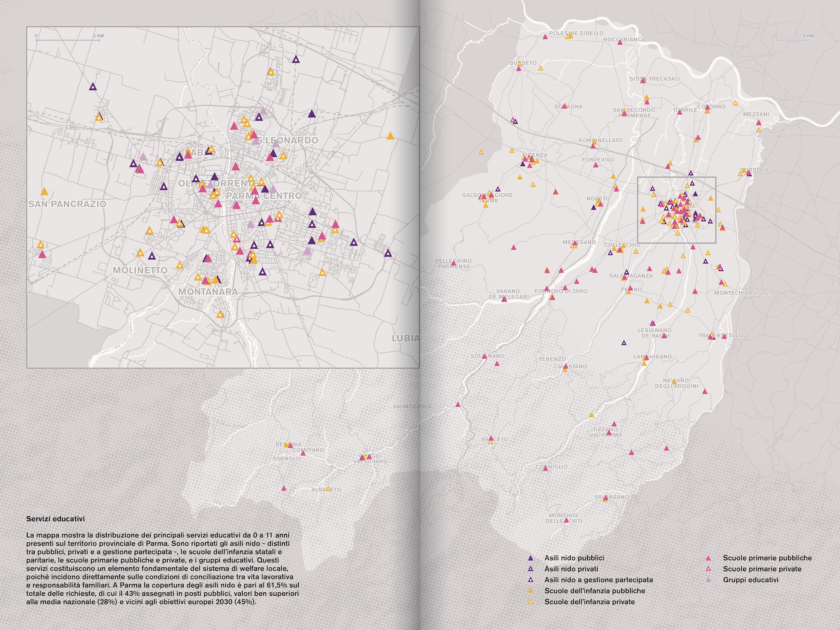Click the Asili nido a gestione partecipata legend icon
The width and height of the screenshot is (840, 630).
pyautogui.click(x=531, y=580)
